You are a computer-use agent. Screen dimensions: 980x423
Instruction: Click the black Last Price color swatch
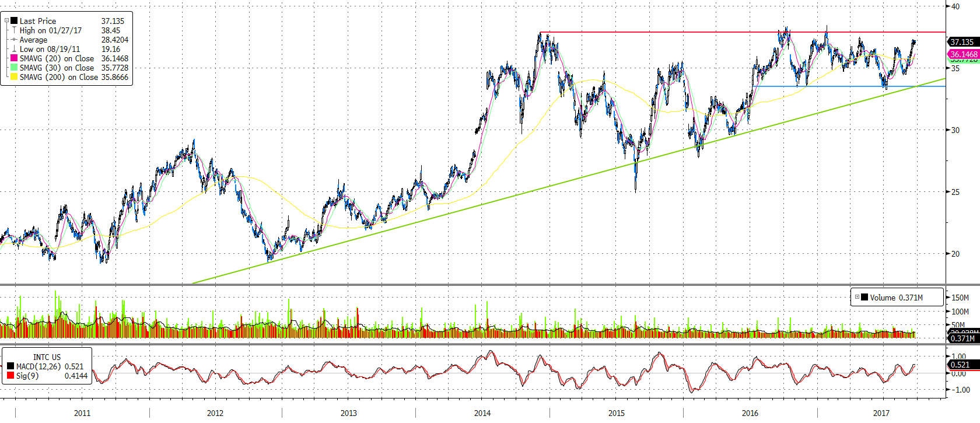click(x=14, y=20)
